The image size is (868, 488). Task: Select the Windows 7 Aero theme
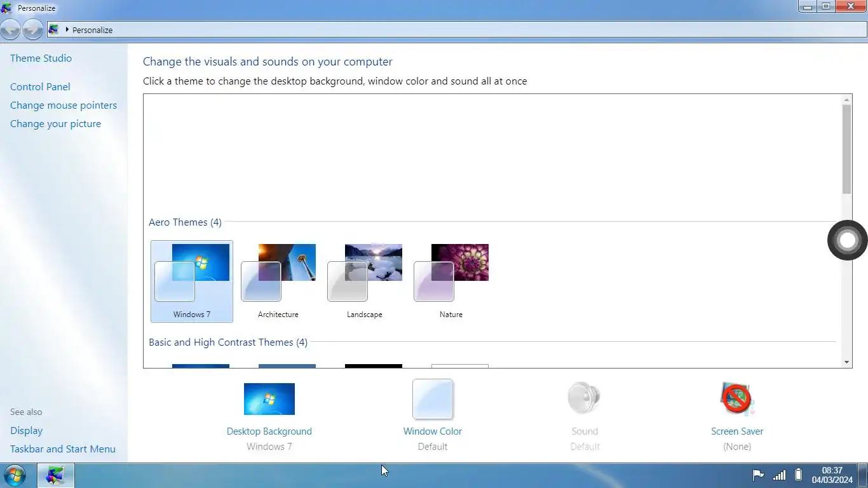(192, 281)
